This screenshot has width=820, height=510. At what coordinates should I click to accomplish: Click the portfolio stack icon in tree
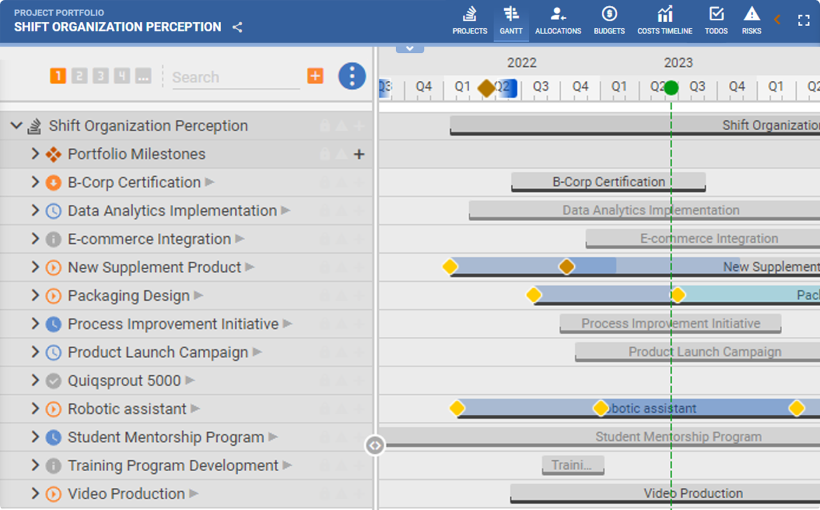[x=35, y=126]
